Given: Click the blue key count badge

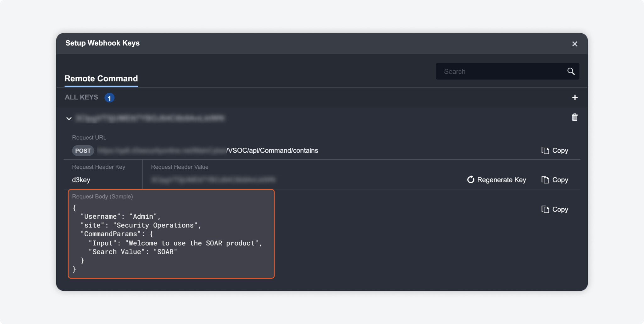Looking at the screenshot, I should [x=109, y=98].
